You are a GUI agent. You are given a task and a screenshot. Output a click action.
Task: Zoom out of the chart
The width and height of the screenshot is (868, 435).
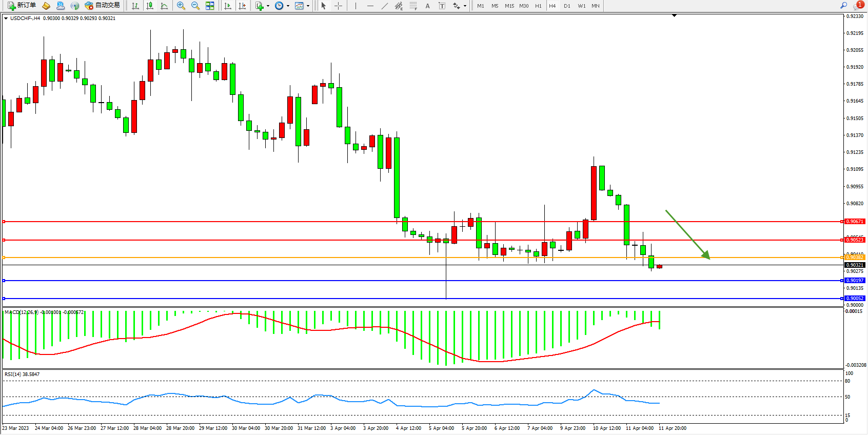195,6
